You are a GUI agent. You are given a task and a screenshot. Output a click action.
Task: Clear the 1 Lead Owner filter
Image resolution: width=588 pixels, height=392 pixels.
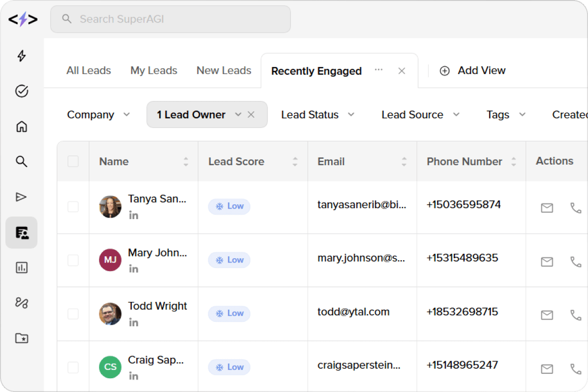(x=251, y=115)
